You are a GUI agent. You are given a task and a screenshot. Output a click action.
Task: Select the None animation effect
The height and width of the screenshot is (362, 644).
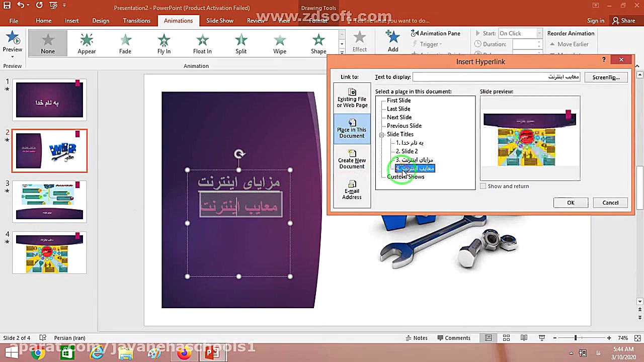(x=48, y=43)
